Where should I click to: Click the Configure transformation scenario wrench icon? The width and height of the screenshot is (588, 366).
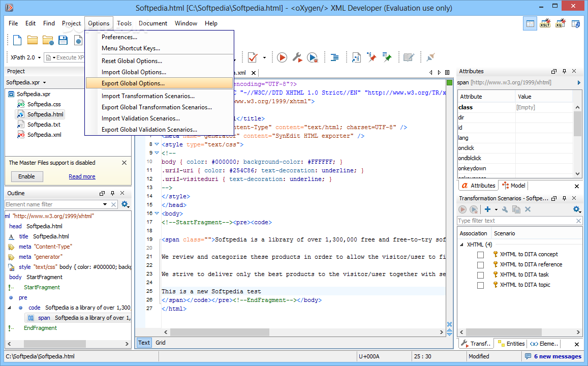pos(297,57)
